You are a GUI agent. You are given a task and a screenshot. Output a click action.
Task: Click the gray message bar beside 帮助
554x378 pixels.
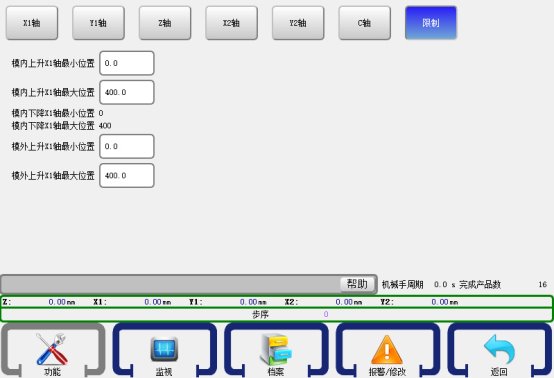point(170,284)
